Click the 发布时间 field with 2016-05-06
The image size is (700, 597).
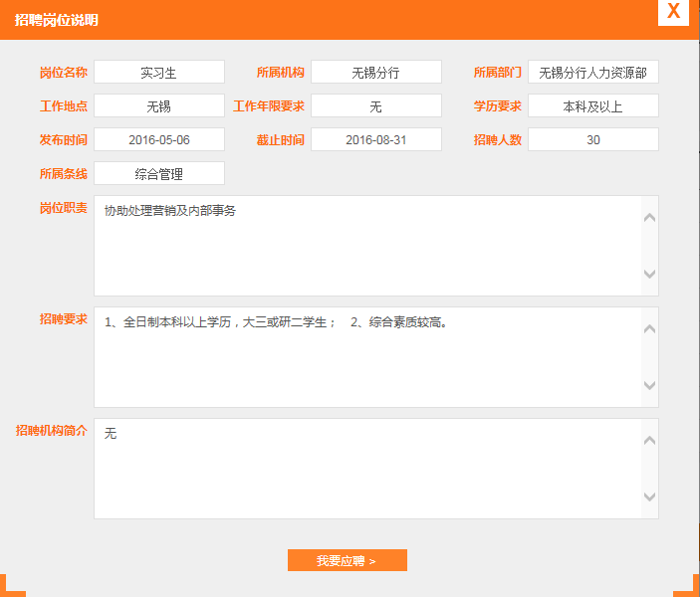pos(159,140)
